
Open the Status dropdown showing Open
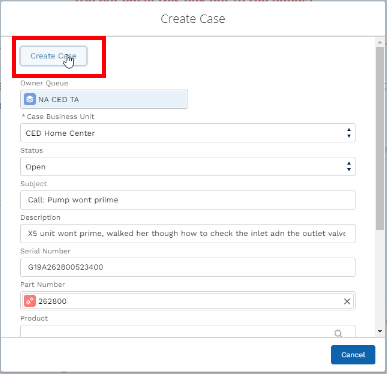[x=188, y=167]
